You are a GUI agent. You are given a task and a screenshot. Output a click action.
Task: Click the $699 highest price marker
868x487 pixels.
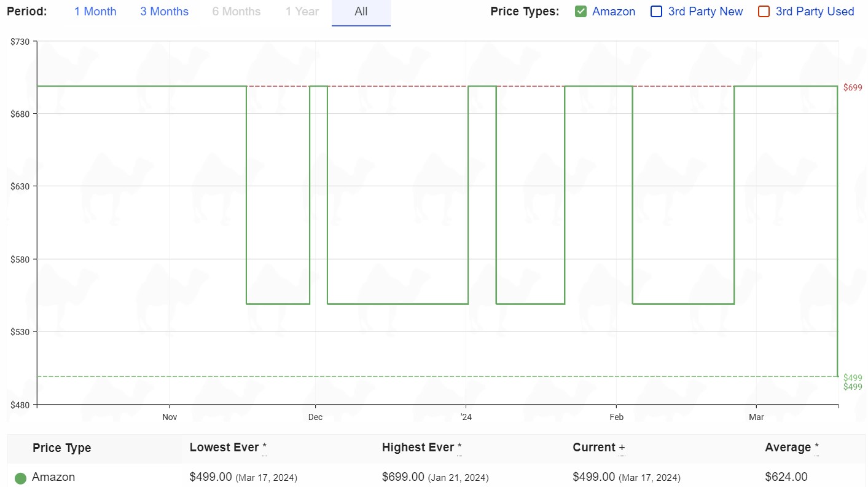853,87
